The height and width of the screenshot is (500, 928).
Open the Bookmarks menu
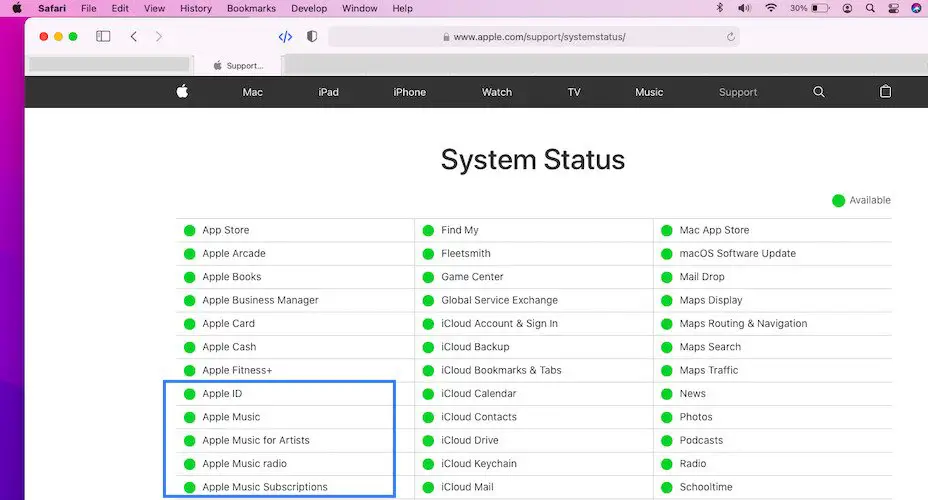tap(251, 8)
